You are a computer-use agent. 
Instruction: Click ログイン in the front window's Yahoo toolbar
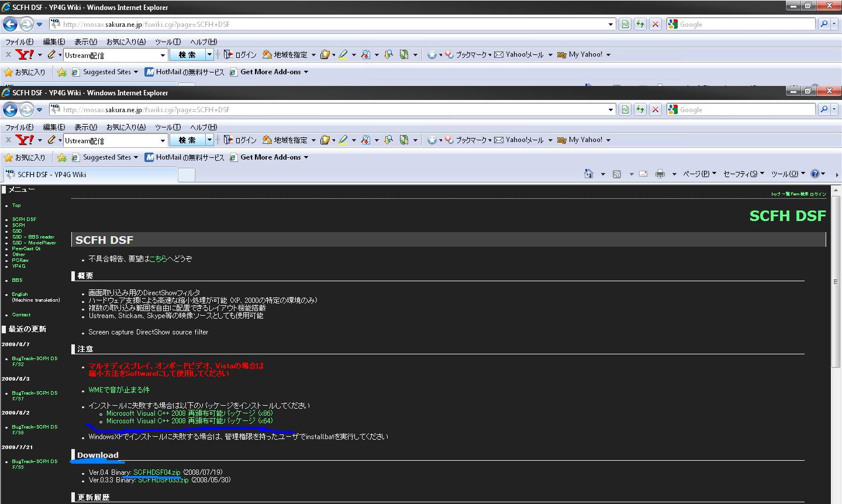coord(240,140)
